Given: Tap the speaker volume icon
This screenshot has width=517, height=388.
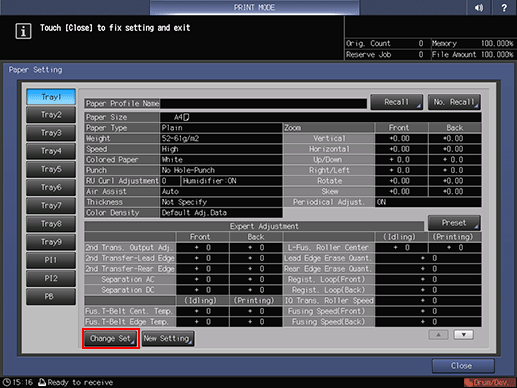Looking at the screenshot, I should (479, 7).
